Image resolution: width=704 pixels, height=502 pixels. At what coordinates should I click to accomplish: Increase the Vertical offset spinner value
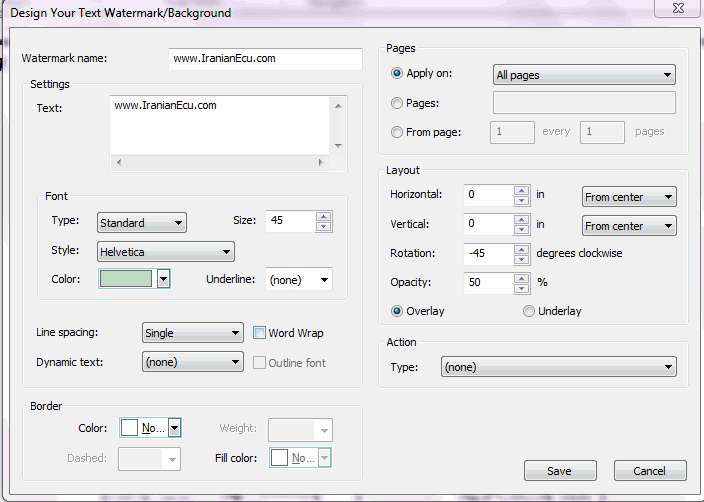[521, 220]
